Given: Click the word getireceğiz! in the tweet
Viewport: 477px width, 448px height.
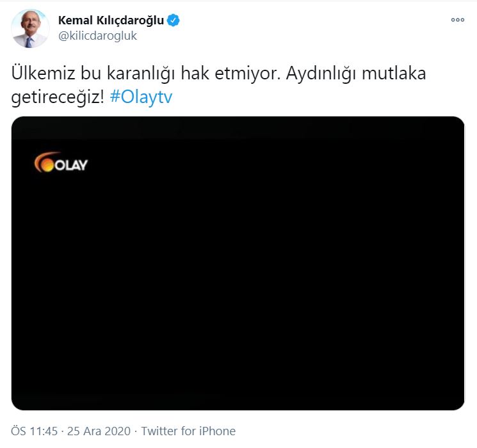Looking at the screenshot, I should pyautogui.click(x=58, y=98).
